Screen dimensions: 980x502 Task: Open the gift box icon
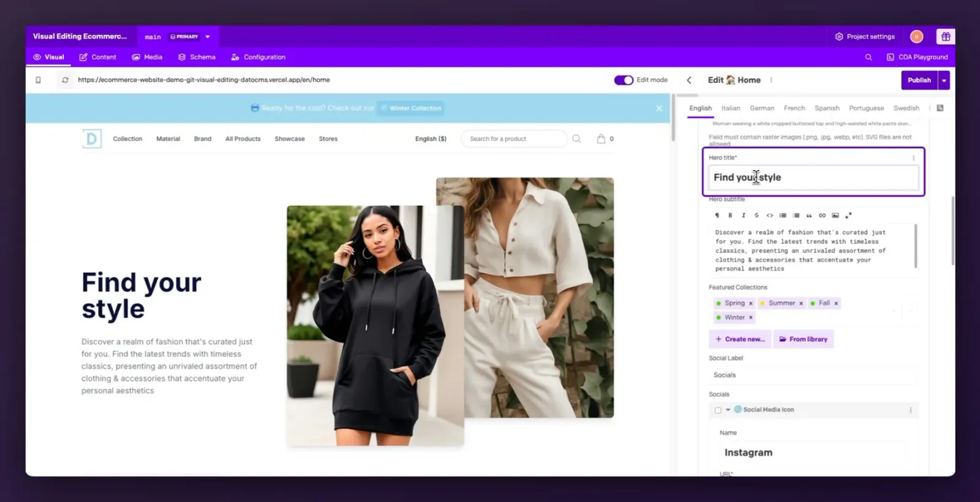(946, 37)
